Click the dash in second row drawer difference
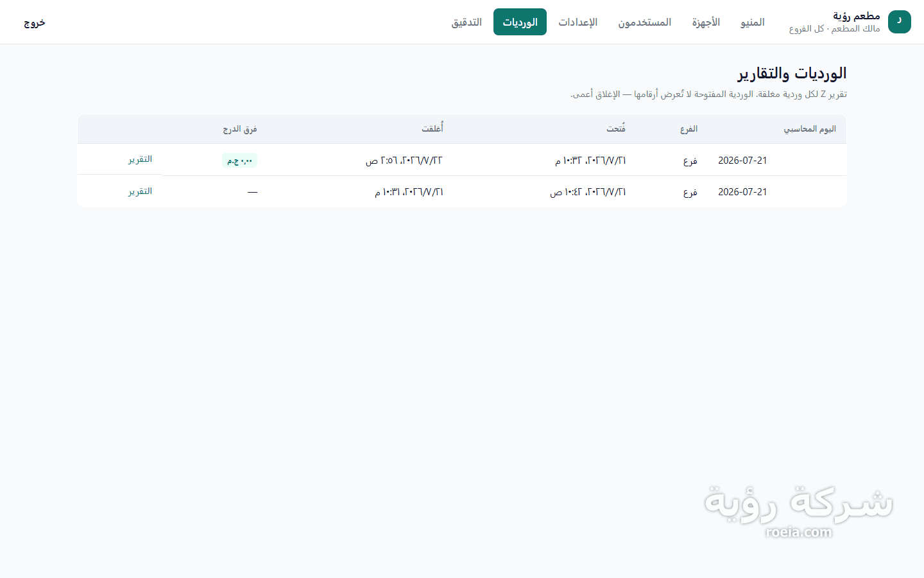 pyautogui.click(x=252, y=192)
